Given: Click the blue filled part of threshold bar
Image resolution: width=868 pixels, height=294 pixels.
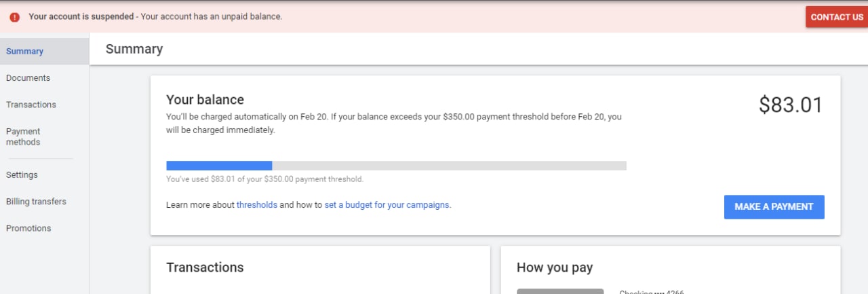Looking at the screenshot, I should [x=219, y=165].
